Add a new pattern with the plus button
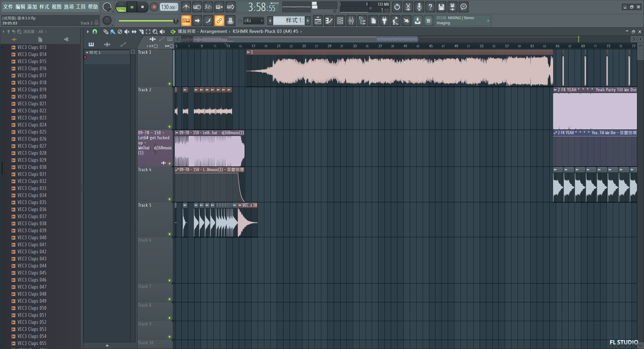644x349 pixels. [308, 21]
